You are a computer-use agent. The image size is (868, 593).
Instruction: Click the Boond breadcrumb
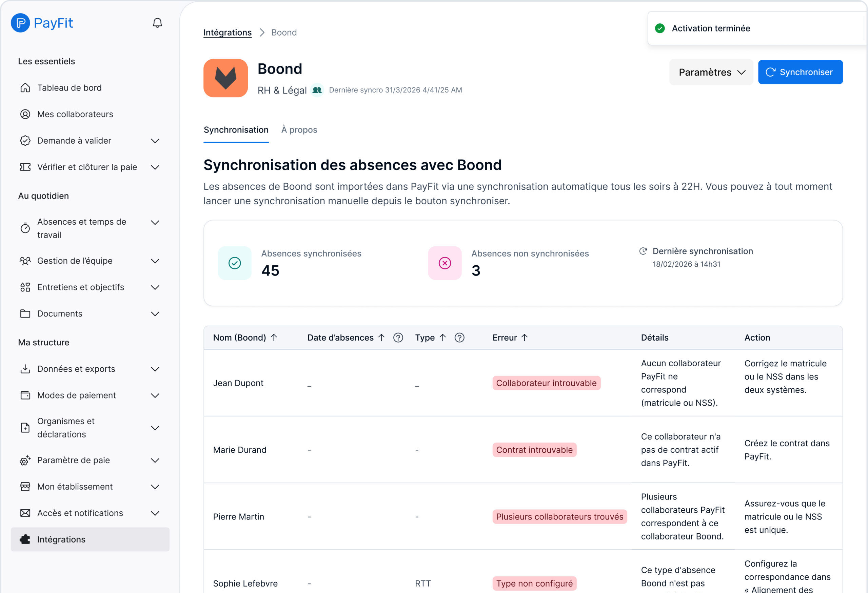click(284, 33)
